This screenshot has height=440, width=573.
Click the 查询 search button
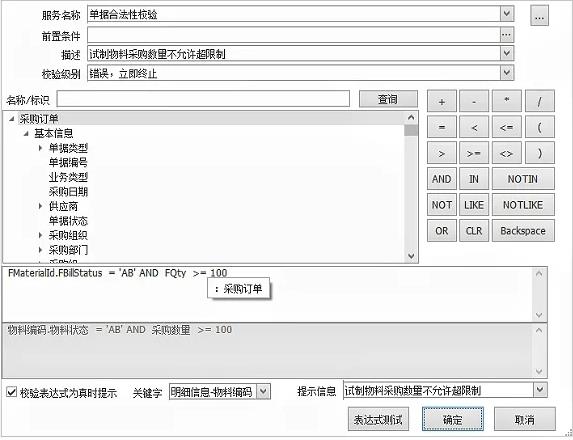[x=388, y=99]
